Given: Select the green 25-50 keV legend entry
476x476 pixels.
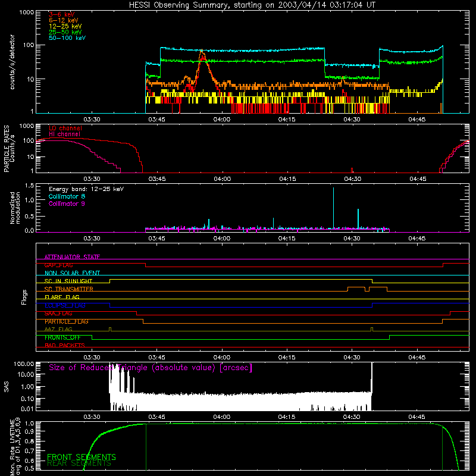Looking at the screenshot, I should (65, 32).
